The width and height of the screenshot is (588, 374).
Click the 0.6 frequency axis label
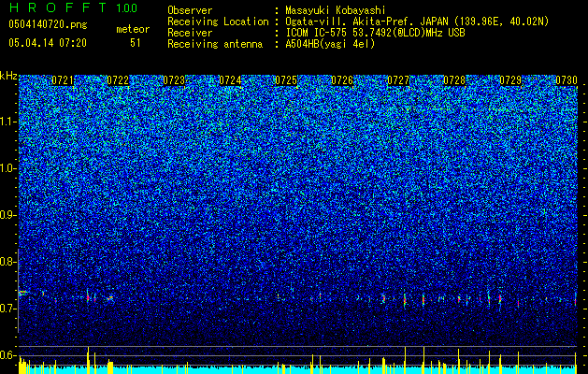(x=8, y=355)
